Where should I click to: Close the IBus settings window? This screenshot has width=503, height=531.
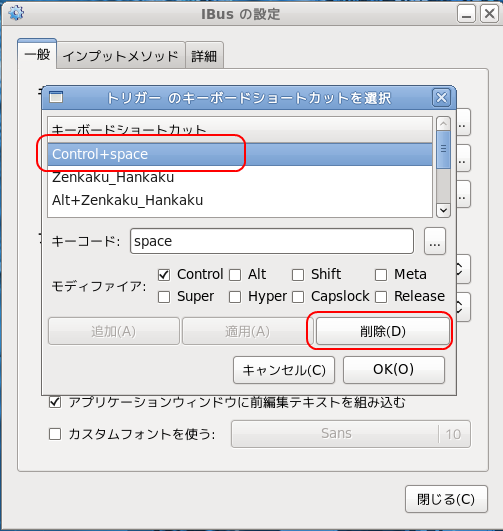coord(489,14)
